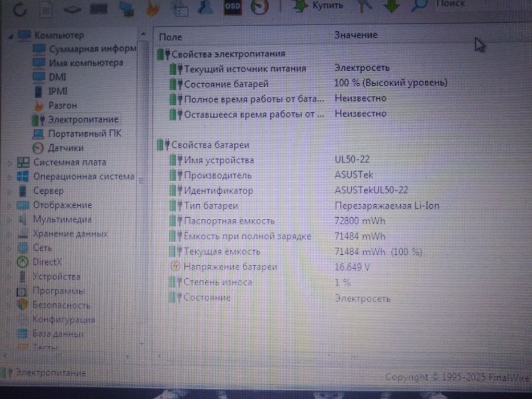The image size is (532, 399).
Task: Click the Refresh toolbar icon
Action: (x=19, y=9)
